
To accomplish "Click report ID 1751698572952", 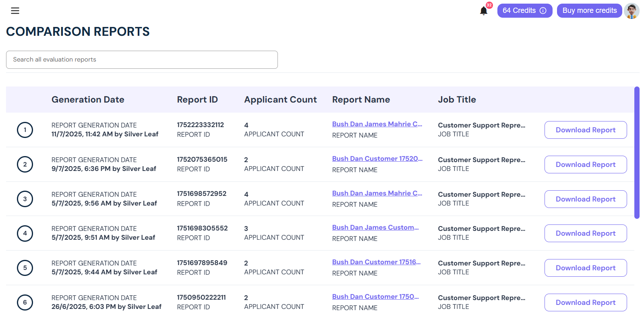I will [x=201, y=194].
